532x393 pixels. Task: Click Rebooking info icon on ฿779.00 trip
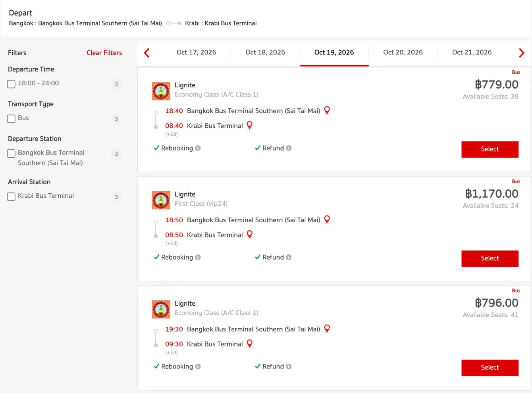point(198,148)
